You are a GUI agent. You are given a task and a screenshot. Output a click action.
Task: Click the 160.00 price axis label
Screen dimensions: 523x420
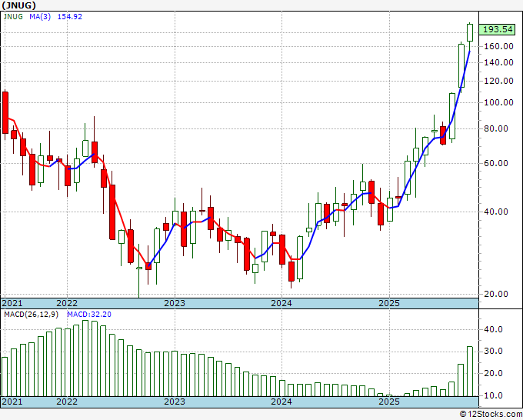498,46
